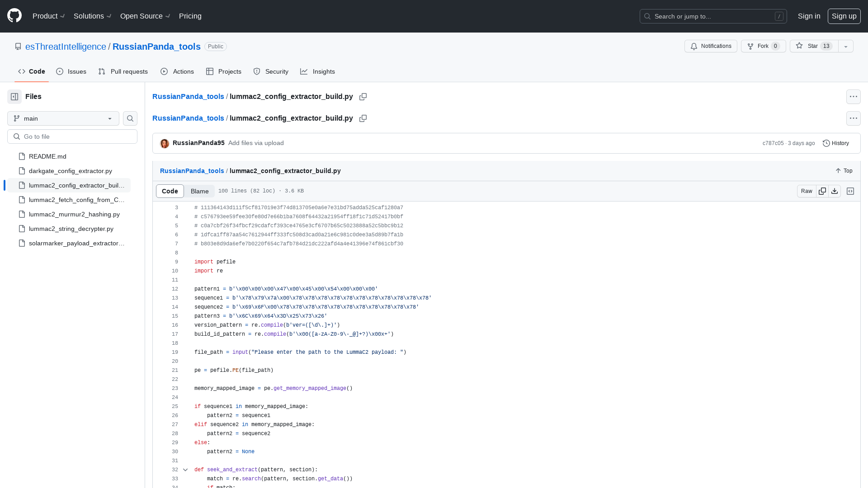Click line number 19
The height and width of the screenshot is (488, 868).
(175, 352)
